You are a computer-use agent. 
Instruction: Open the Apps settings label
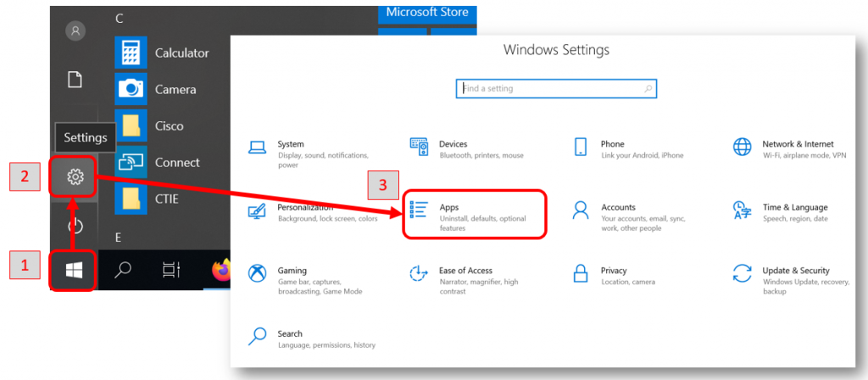449,208
